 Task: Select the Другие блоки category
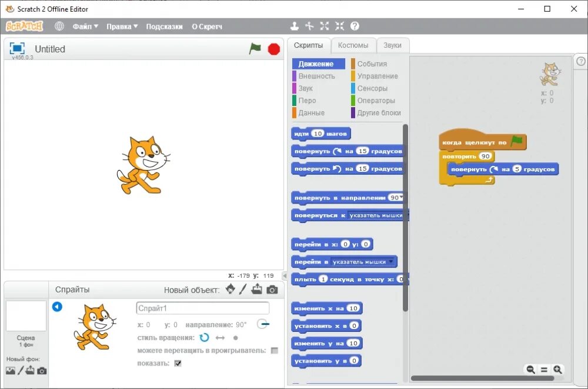tap(376, 112)
